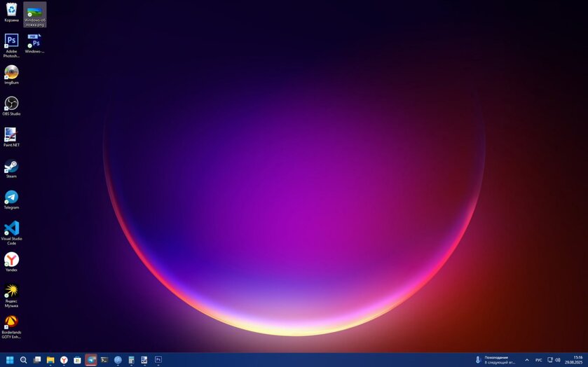Select the OBS Studio desktop shortcut
This screenshot has width=588, height=367.
pyautogui.click(x=12, y=106)
